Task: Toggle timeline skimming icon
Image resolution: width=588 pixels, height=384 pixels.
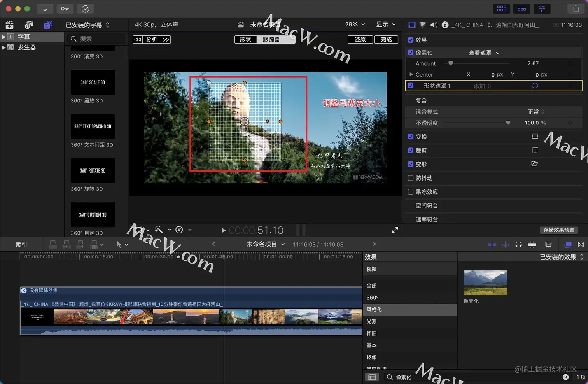Action: [x=492, y=245]
